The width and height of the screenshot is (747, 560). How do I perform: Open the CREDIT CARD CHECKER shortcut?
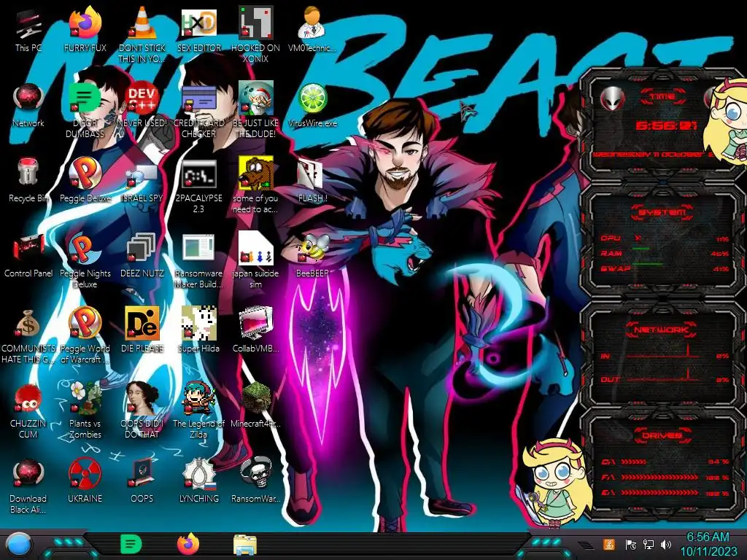198,111
